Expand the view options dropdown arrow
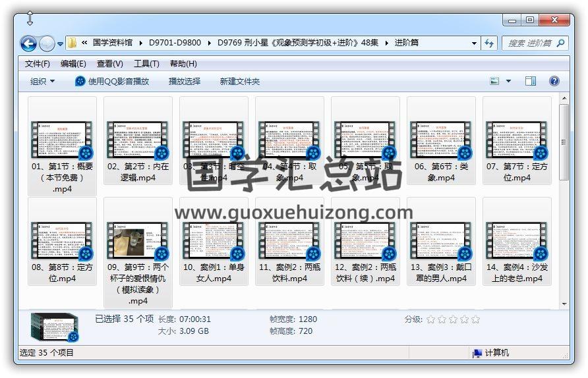 [508, 81]
